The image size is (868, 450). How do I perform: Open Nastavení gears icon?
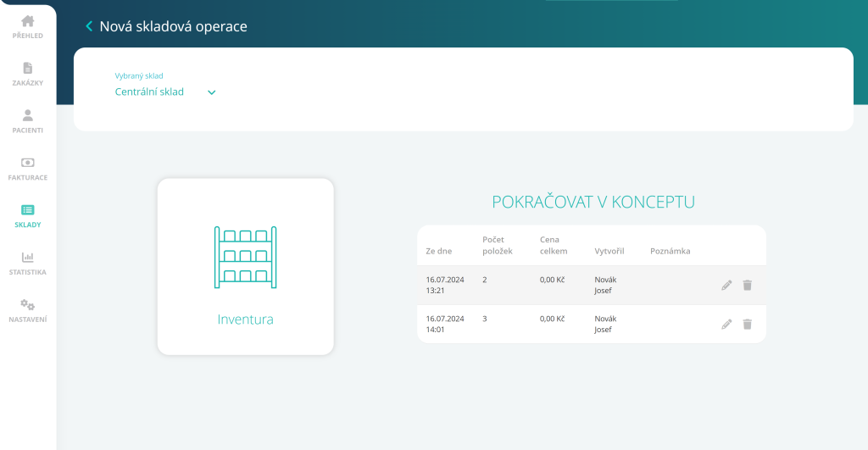coord(28,305)
